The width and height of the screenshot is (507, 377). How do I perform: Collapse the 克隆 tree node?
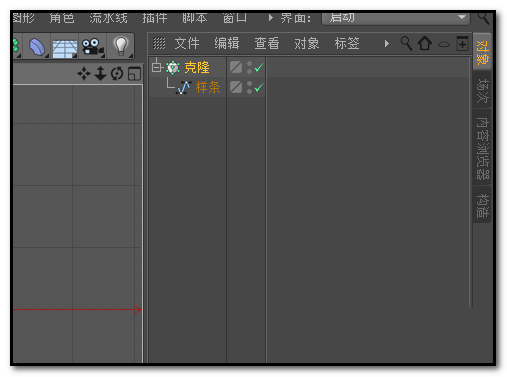tap(156, 68)
